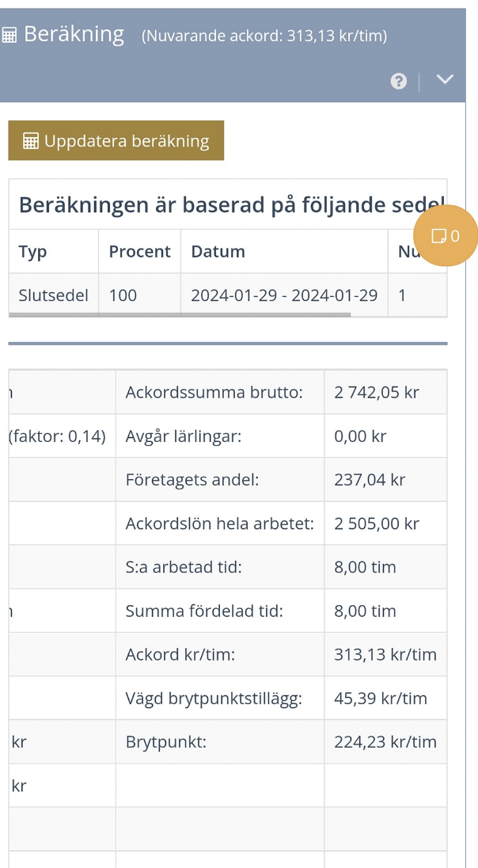Collapse the Beräkning panel with the chevron

(x=445, y=80)
